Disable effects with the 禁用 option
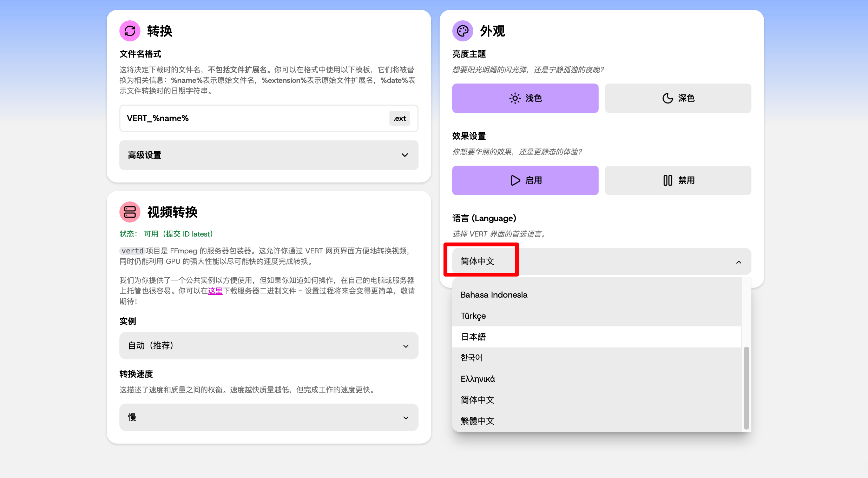 [678, 180]
